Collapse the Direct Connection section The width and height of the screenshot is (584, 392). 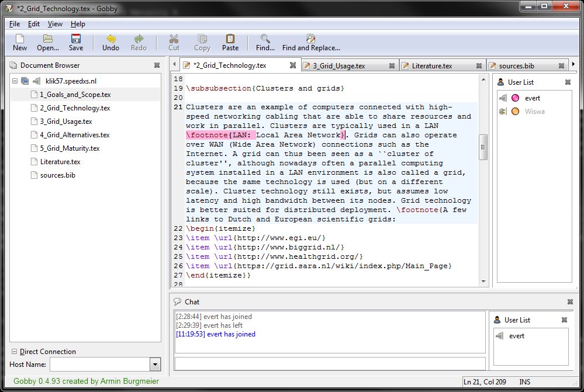pos(14,352)
